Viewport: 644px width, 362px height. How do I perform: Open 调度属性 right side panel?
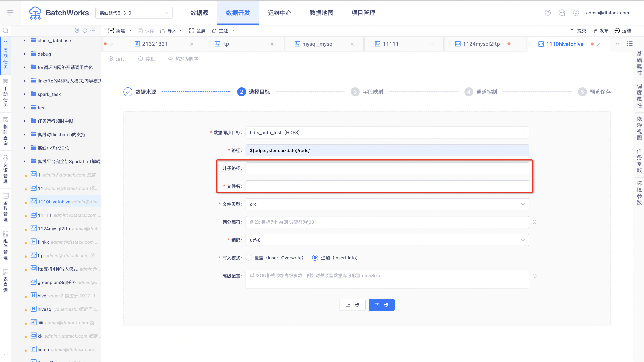tap(639, 96)
